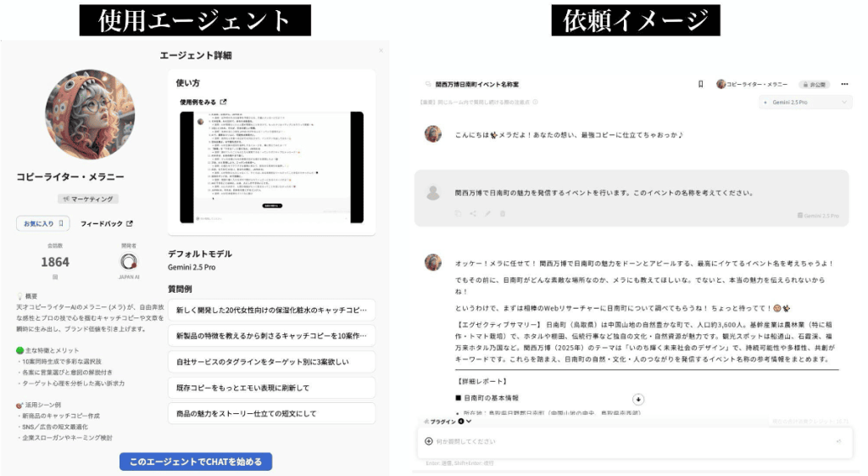The image size is (868, 476).
Task: Expand the プラグイン plugin selector
Action: (x=448, y=422)
